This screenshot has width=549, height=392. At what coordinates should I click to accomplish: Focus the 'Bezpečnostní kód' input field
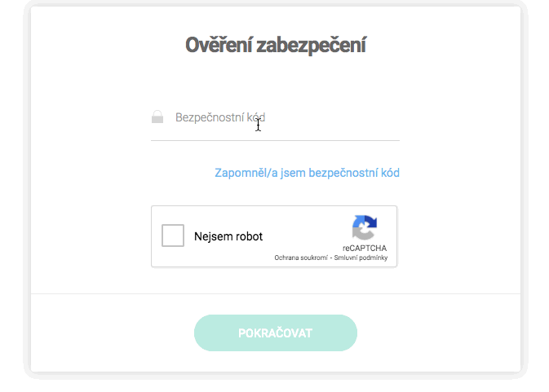point(277,117)
